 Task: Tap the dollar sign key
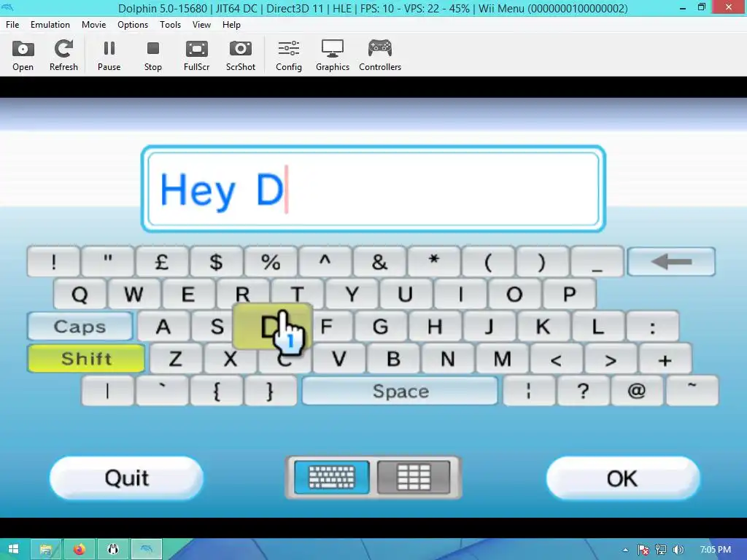tap(216, 262)
